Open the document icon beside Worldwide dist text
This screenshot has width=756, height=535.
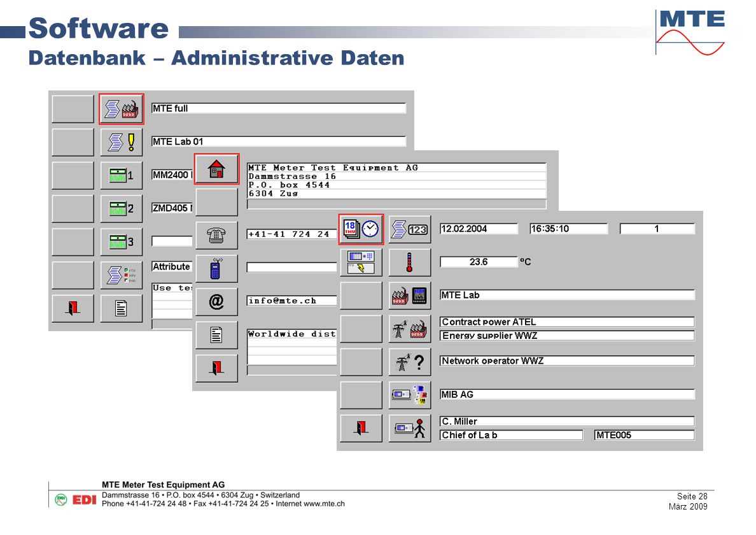click(216, 335)
